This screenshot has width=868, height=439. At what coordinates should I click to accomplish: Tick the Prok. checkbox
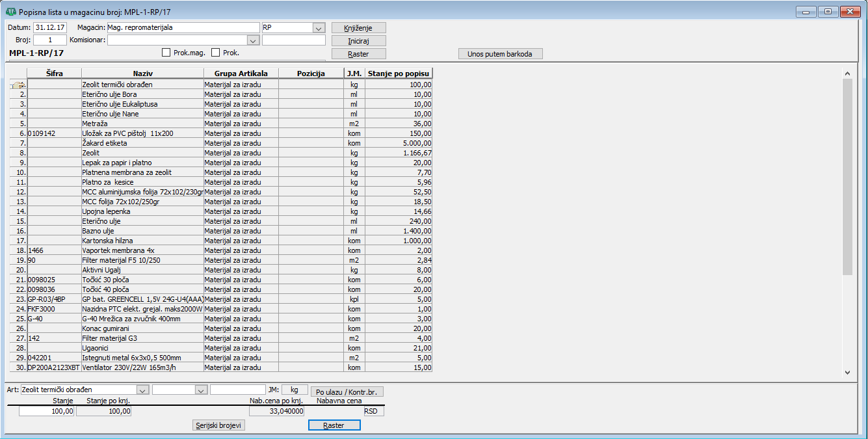tap(216, 53)
